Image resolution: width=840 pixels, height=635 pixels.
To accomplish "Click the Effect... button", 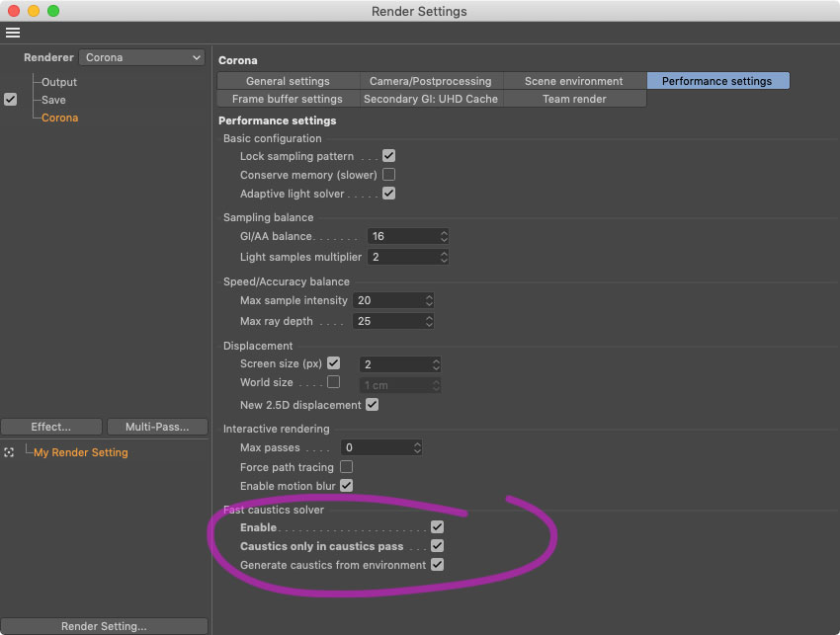I will click(x=51, y=427).
